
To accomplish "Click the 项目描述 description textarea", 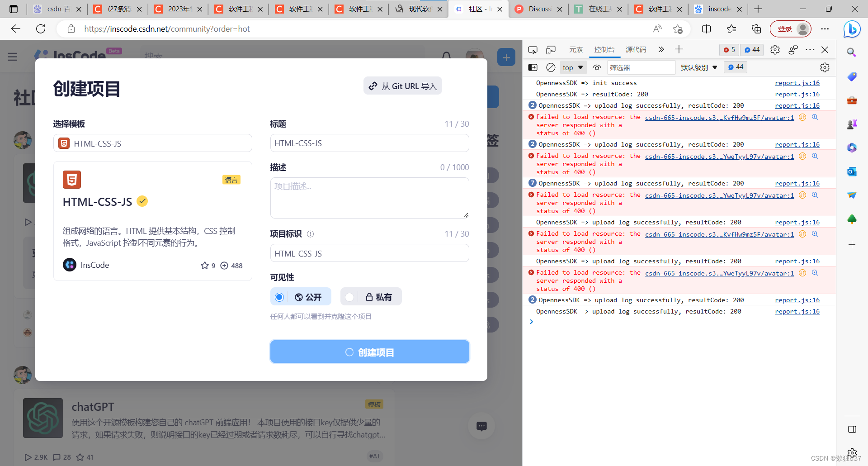I will (369, 198).
